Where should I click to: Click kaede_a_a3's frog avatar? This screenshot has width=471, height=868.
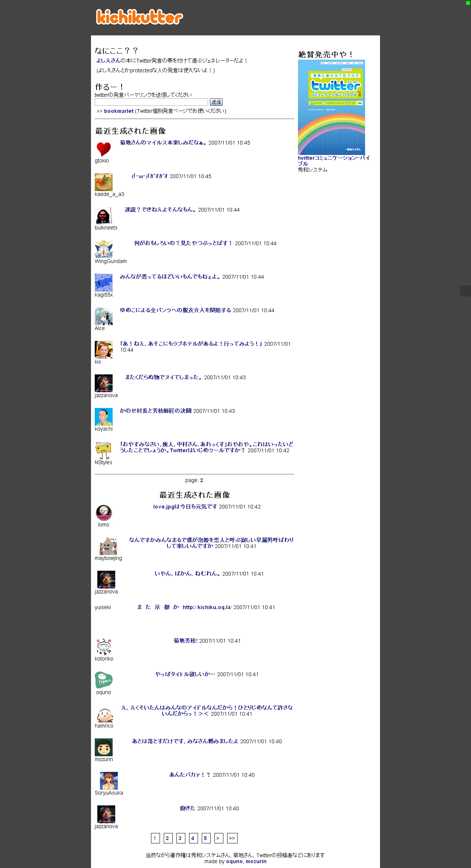click(103, 182)
